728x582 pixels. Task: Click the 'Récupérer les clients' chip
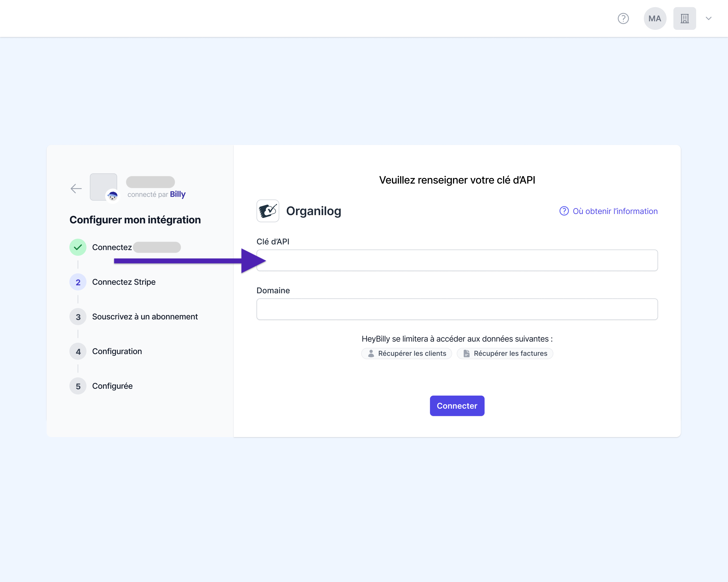click(x=407, y=354)
